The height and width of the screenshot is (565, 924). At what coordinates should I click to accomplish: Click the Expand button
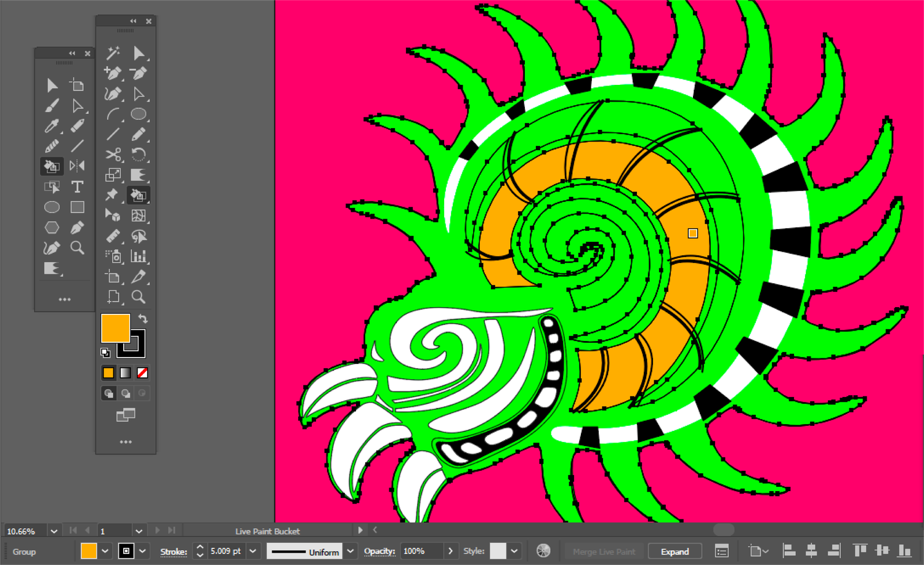point(675,551)
